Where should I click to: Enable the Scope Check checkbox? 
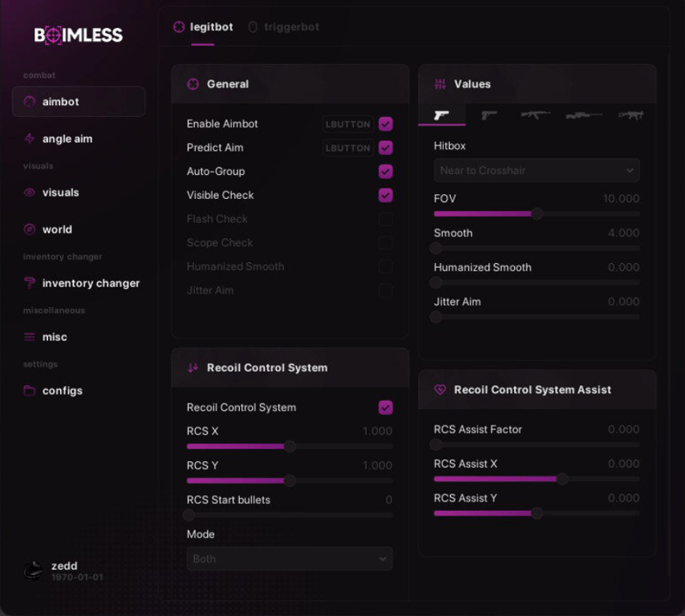tap(385, 242)
